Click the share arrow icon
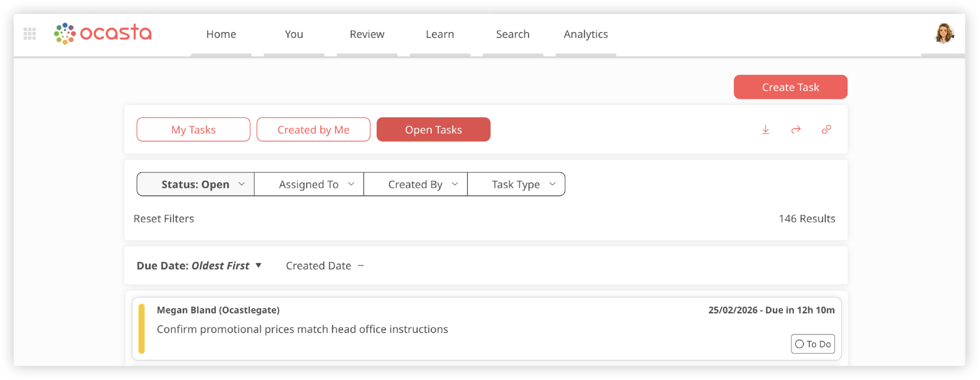Viewport: 980px width, 380px height. pyautogui.click(x=796, y=130)
